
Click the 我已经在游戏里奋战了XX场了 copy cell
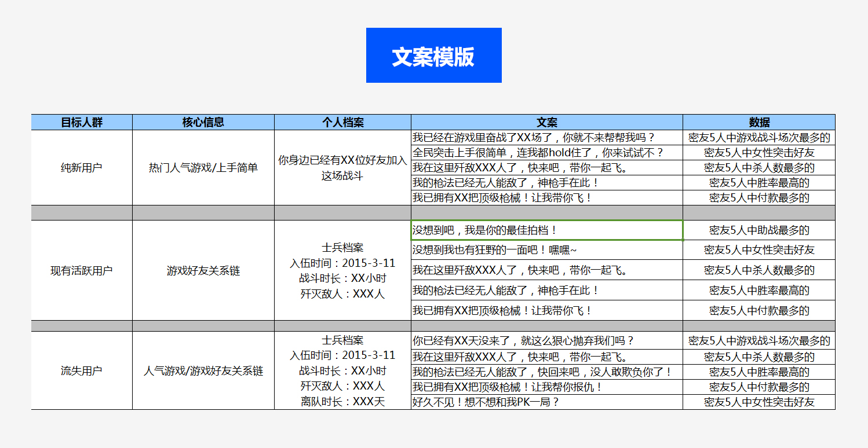(x=546, y=138)
